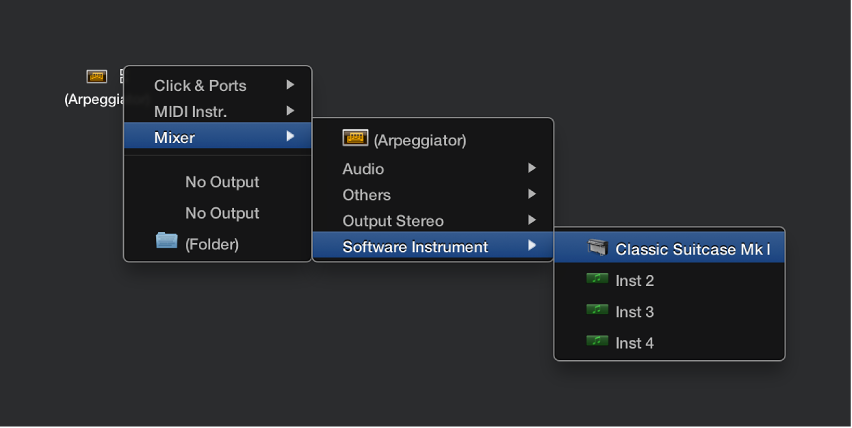Choose Inst 4 from the list
The image size is (852, 428).
click(x=669, y=343)
